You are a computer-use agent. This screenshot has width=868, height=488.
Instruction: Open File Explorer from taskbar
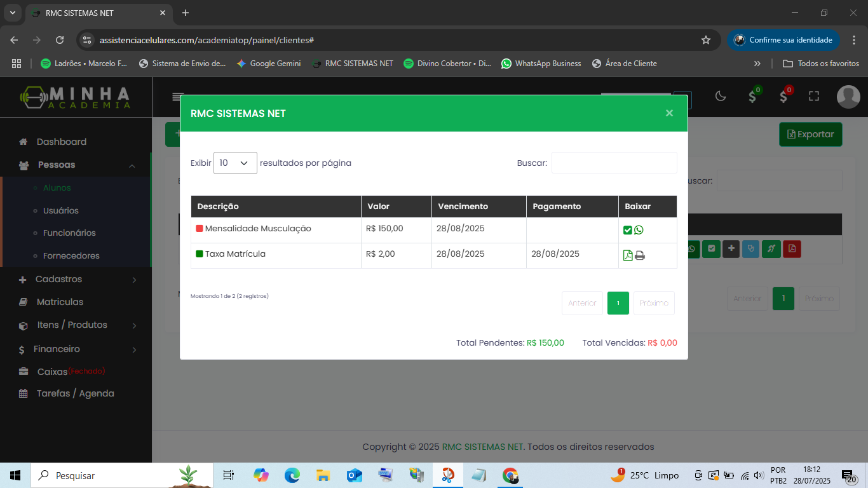coord(323,475)
